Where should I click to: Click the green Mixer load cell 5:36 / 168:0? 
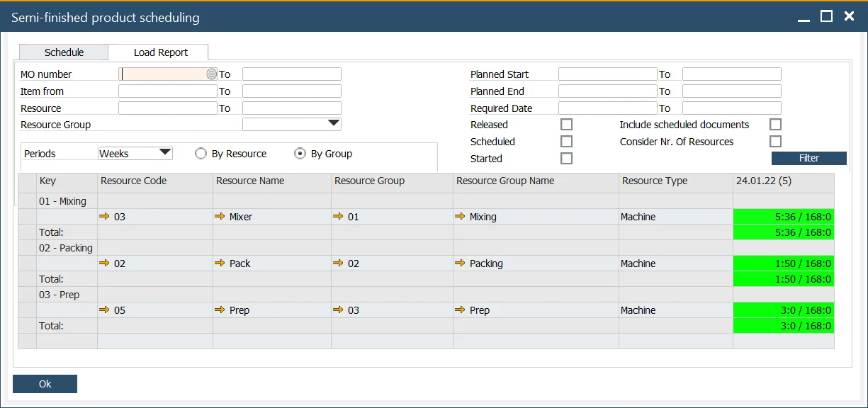[783, 217]
